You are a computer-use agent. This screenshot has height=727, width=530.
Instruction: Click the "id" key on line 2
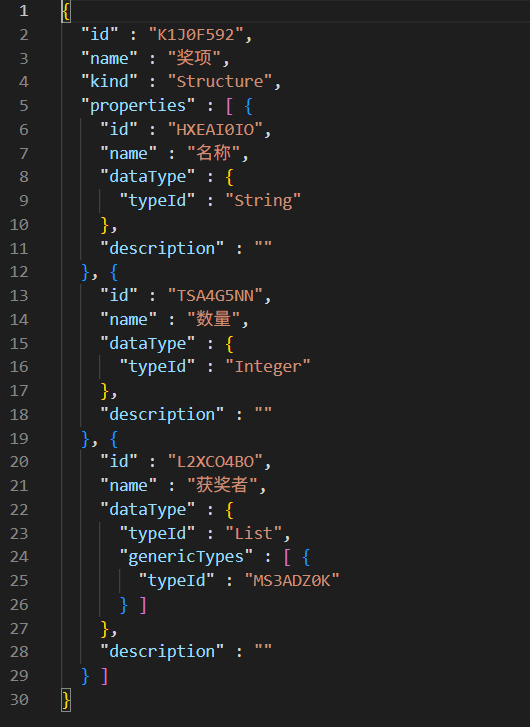(x=100, y=35)
